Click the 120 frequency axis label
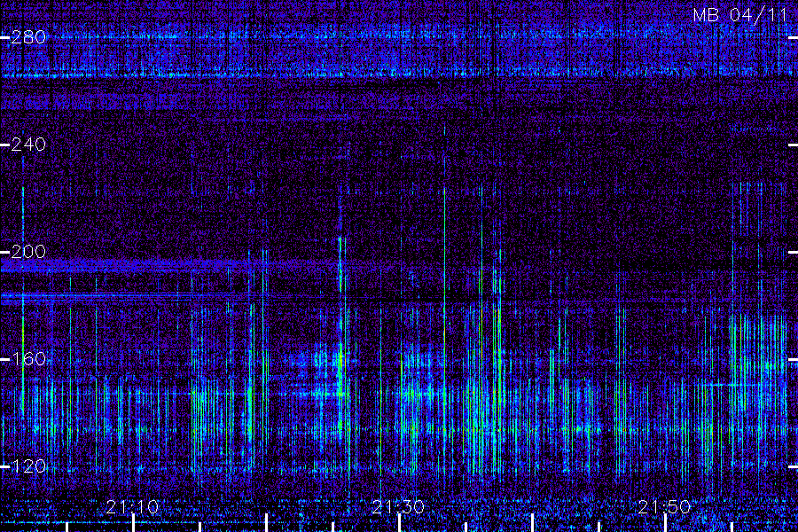Viewport: 798px width, 532px height. click(x=28, y=466)
